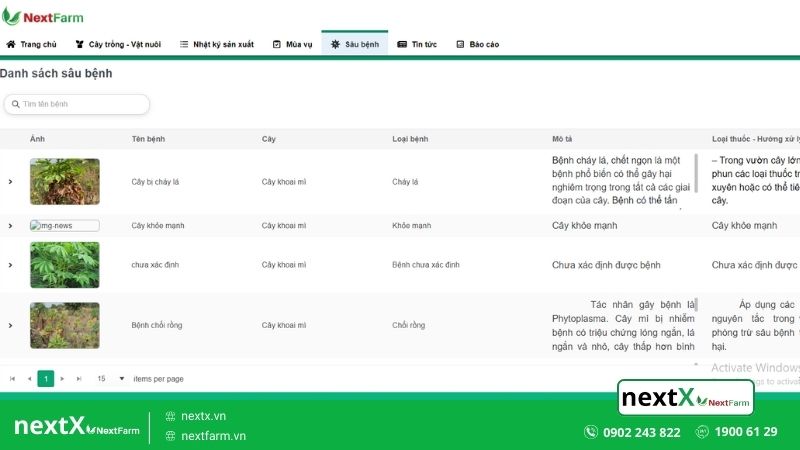800x450 pixels.
Task: Switch to the Mùa vụ tab
Action: 292,44
